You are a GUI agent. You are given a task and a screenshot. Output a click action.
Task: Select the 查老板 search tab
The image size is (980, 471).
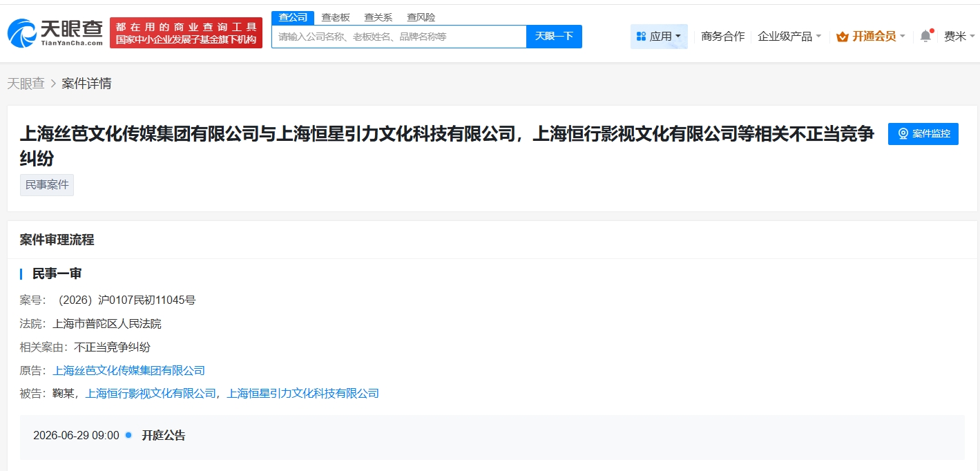click(336, 17)
